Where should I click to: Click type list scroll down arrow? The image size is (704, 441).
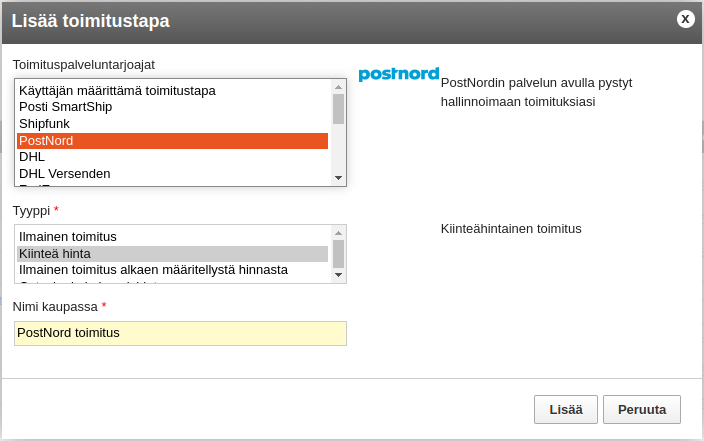click(x=339, y=275)
